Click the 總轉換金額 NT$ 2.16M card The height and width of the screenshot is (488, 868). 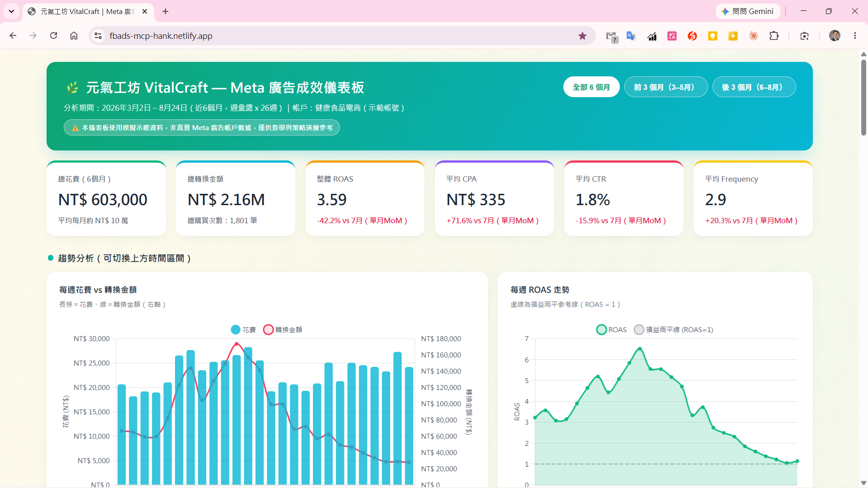point(236,198)
